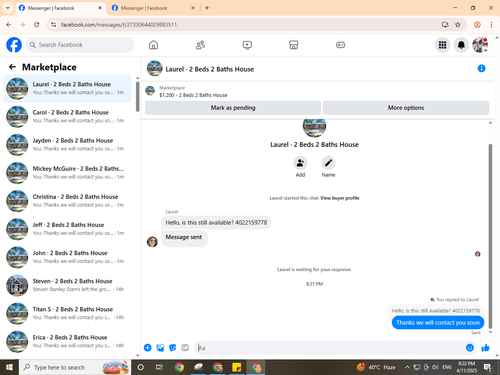Screen dimensions: 500x375
Task: Click the conversation list scrollbar
Action: [138, 97]
